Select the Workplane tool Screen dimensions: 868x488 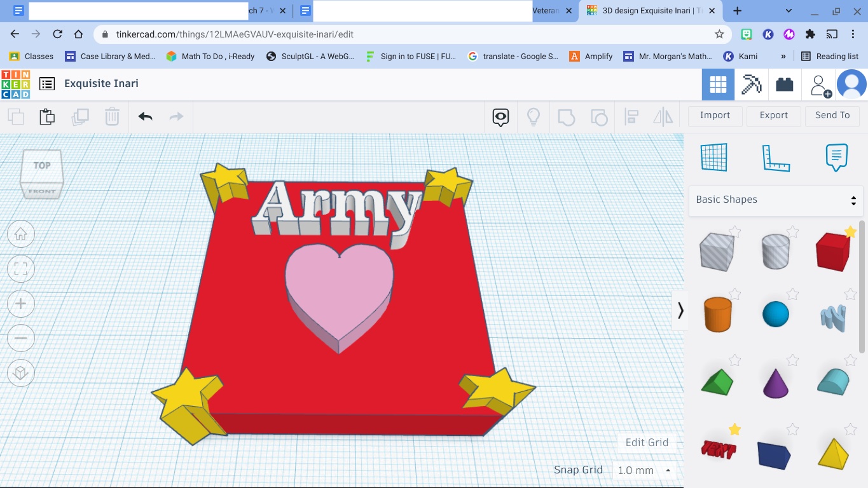(713, 157)
